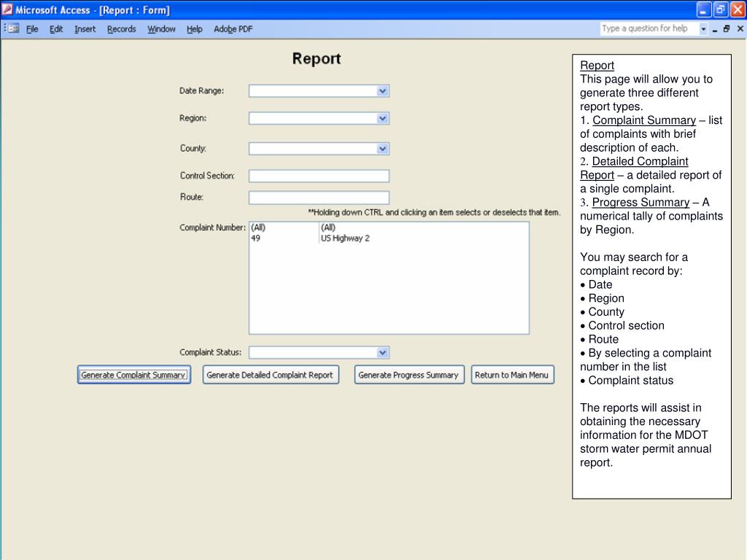Open the Edit menu

pyautogui.click(x=55, y=29)
